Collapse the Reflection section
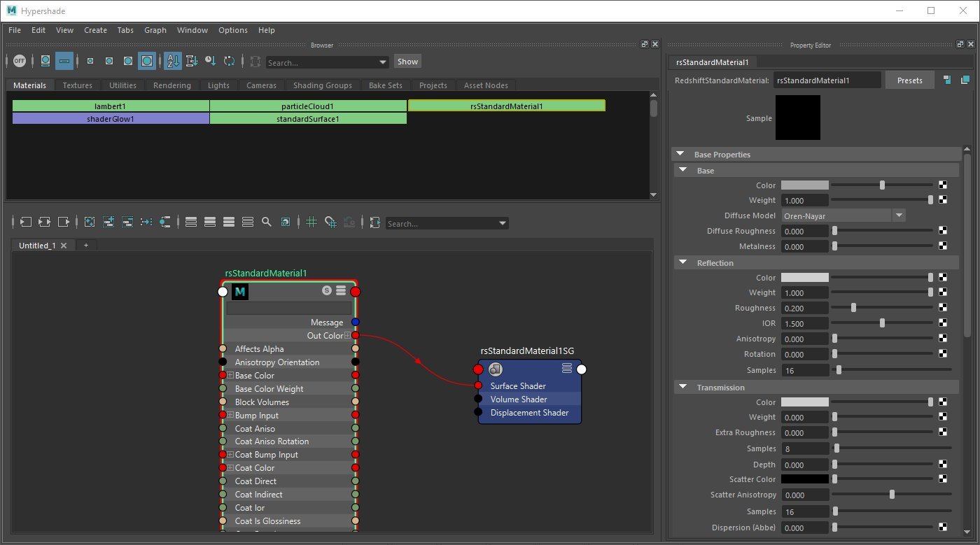The height and width of the screenshot is (545, 980). (682, 263)
